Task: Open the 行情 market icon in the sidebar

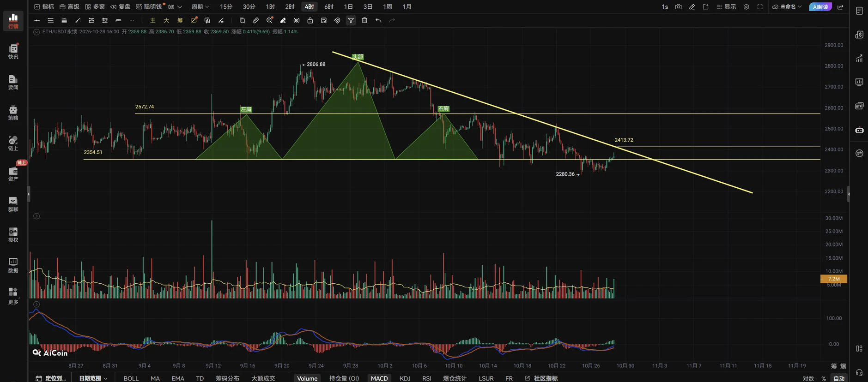Action: (x=13, y=21)
